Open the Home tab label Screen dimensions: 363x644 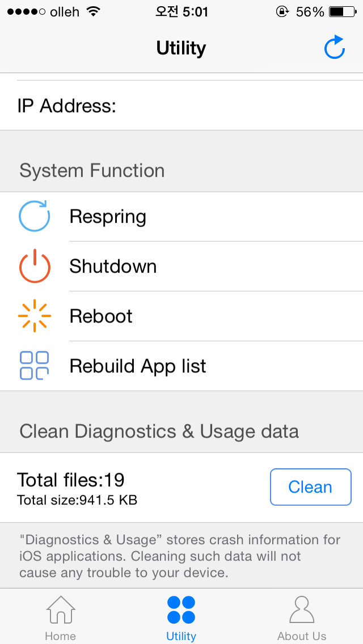tap(61, 636)
